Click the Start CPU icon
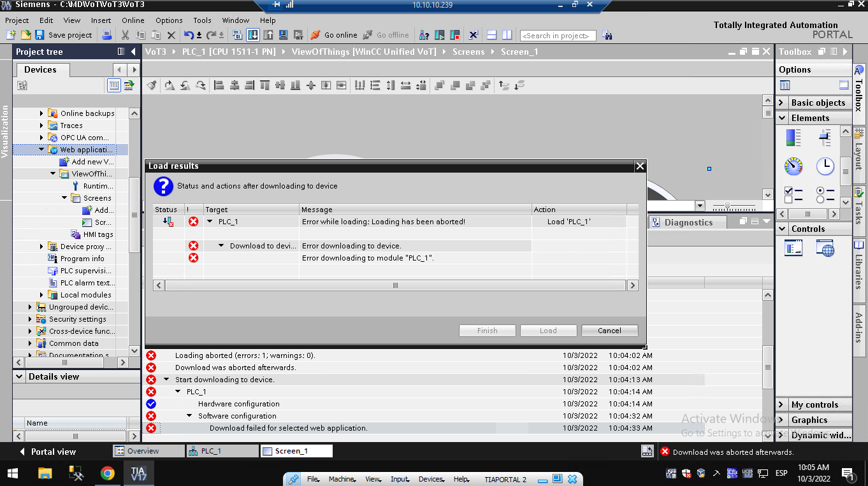Screen dimensions: 868x486 (440, 35)
